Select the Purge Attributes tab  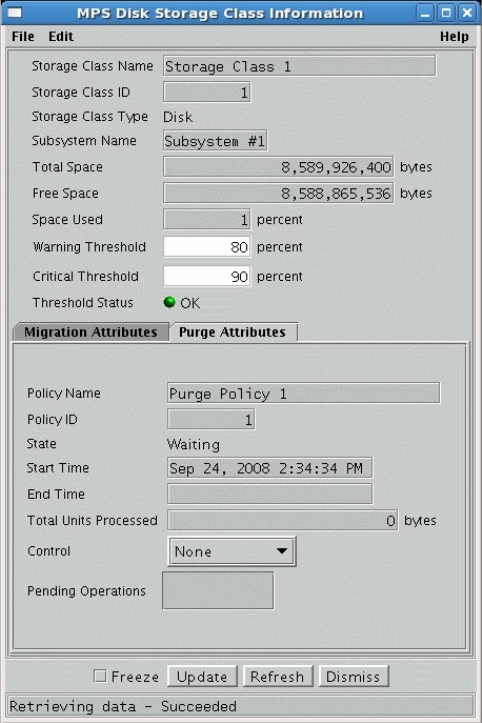click(232, 332)
